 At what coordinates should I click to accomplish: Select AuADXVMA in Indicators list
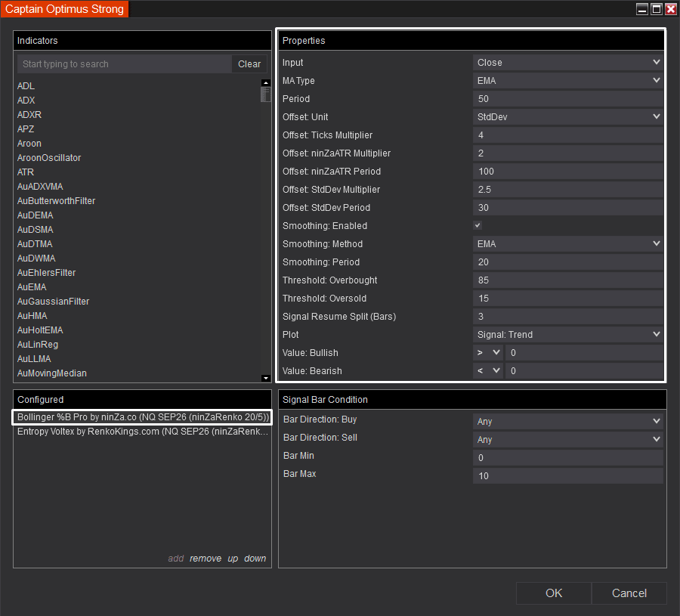pyautogui.click(x=40, y=186)
